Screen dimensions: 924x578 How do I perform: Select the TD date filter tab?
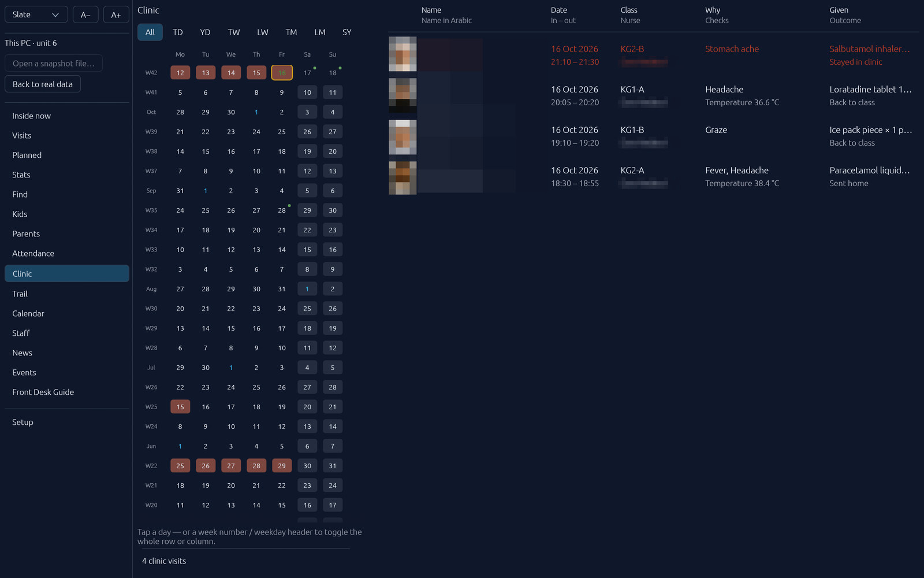click(x=178, y=32)
